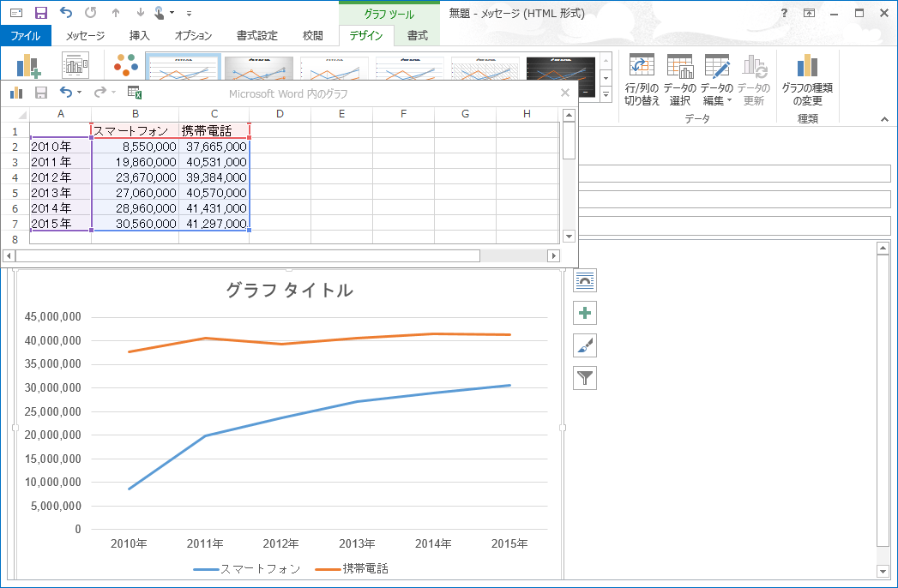Image resolution: width=898 pixels, height=588 pixels.
Task: Expand Customize Quick Access Toolbar arrow
Action: click(189, 13)
